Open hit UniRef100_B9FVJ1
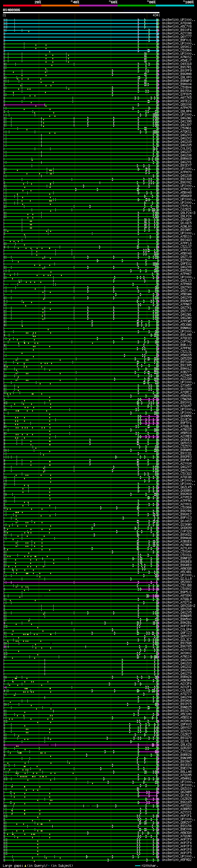This screenshot has width=197, height=868. [x=177, y=40]
